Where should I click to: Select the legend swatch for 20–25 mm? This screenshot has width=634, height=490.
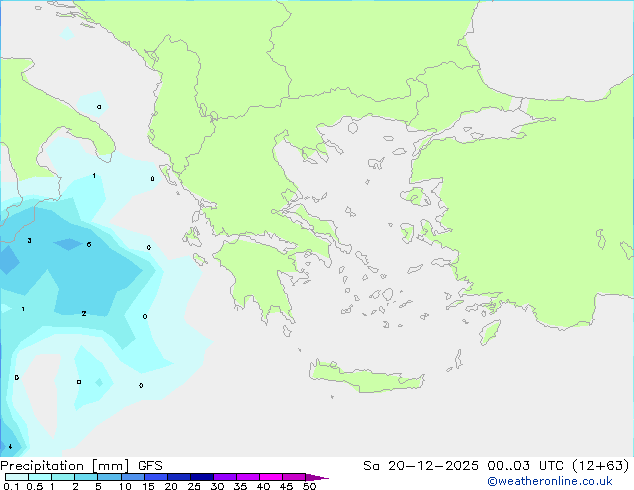point(178,477)
